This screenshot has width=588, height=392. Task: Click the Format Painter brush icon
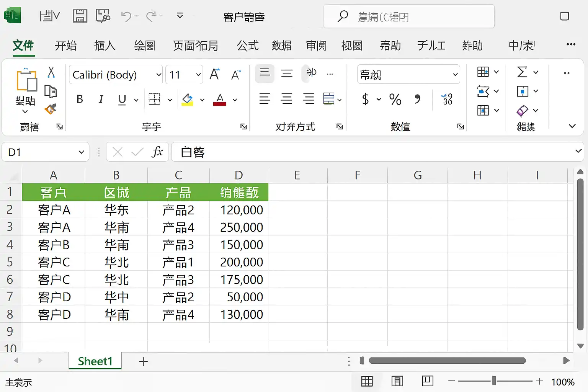(x=51, y=109)
